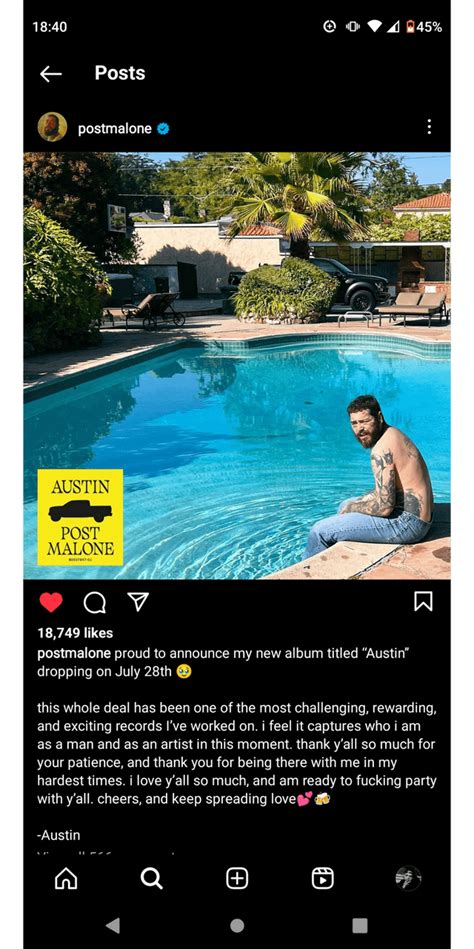Open the three-dot post options menu
474x949 pixels.
coord(429,126)
